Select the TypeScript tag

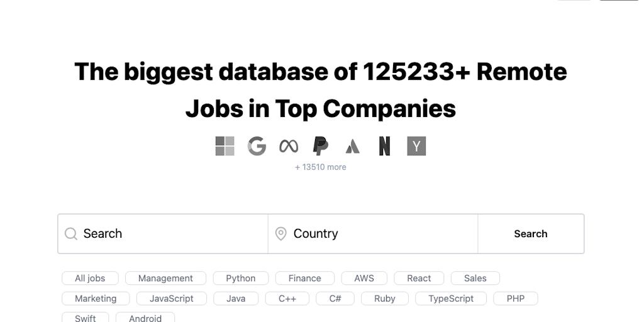(x=451, y=298)
